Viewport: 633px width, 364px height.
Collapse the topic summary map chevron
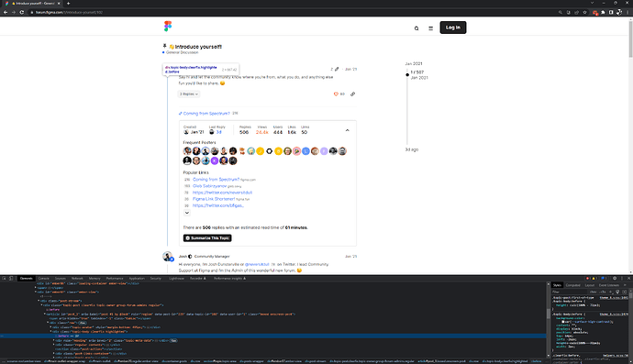point(347,130)
